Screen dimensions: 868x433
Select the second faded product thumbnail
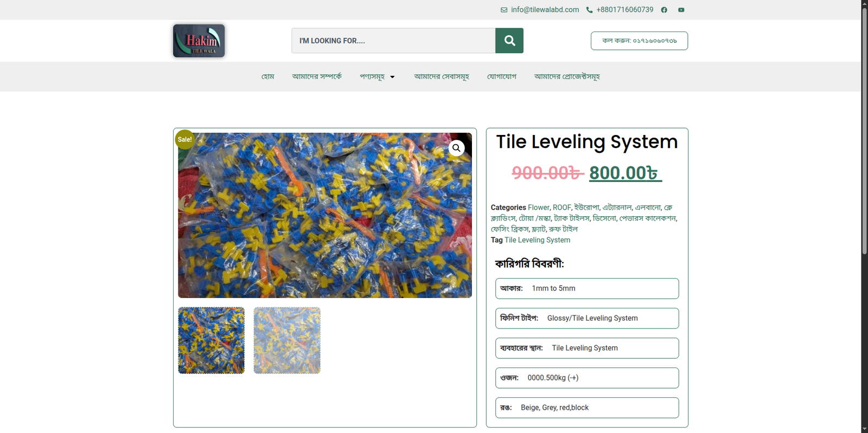[287, 340]
